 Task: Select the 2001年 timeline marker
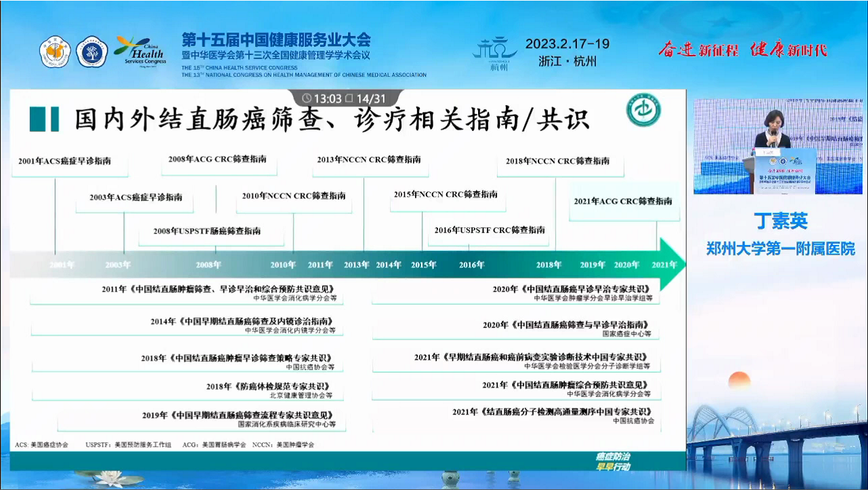62,265
